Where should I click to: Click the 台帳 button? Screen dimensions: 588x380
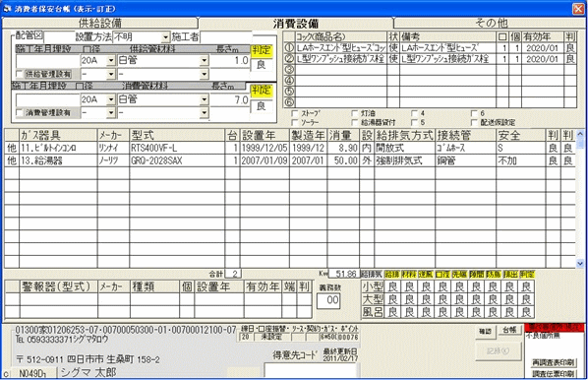click(x=509, y=330)
